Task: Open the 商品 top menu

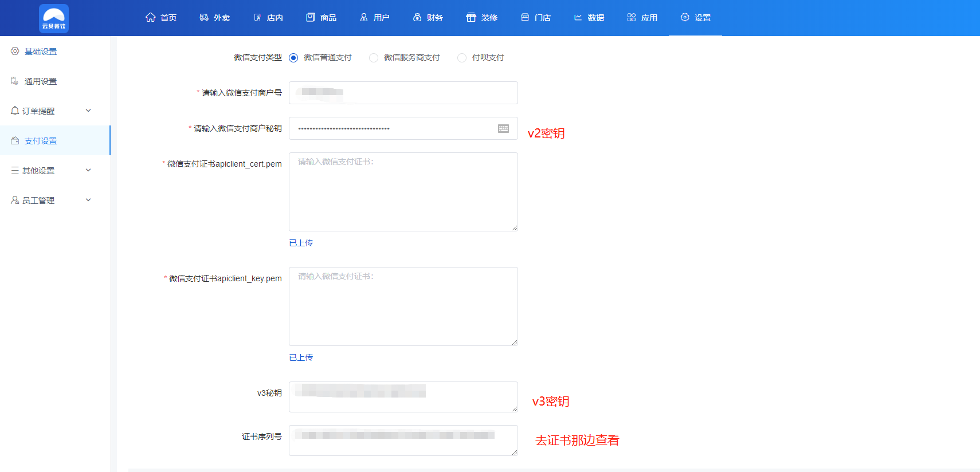Action: [321, 18]
